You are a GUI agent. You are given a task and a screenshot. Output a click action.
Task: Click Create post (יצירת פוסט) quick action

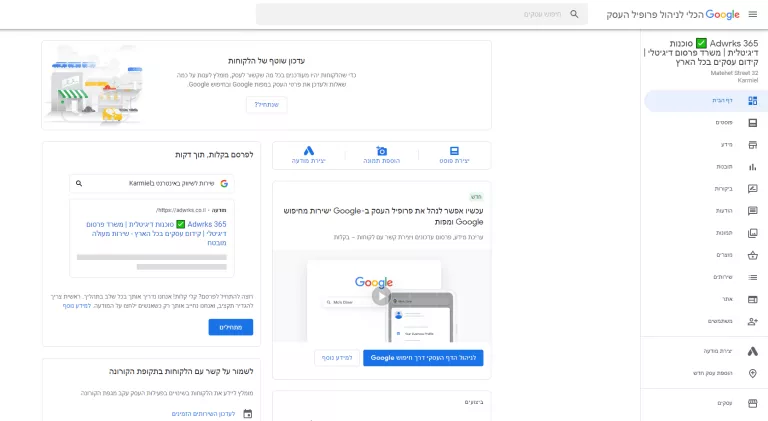point(454,155)
